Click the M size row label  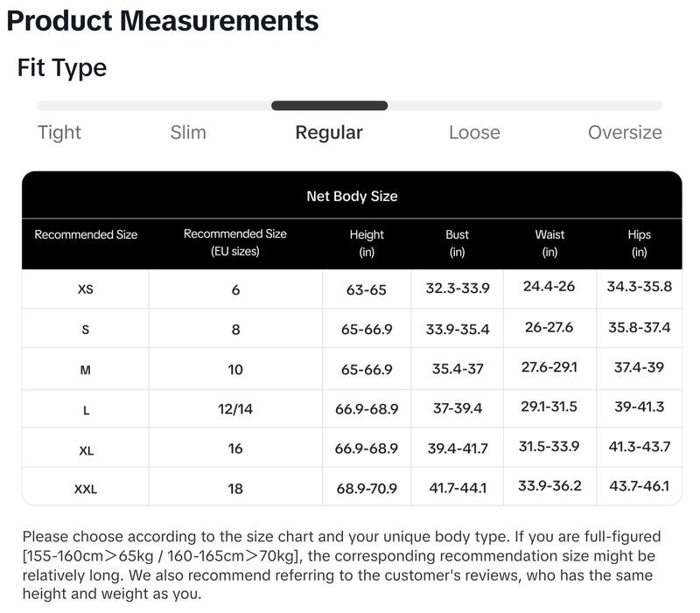click(x=85, y=370)
